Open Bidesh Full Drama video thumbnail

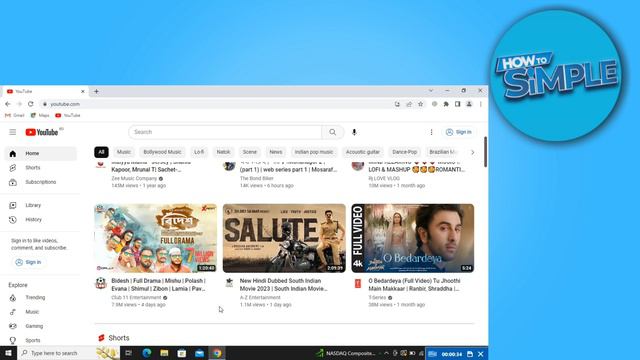[x=156, y=238]
